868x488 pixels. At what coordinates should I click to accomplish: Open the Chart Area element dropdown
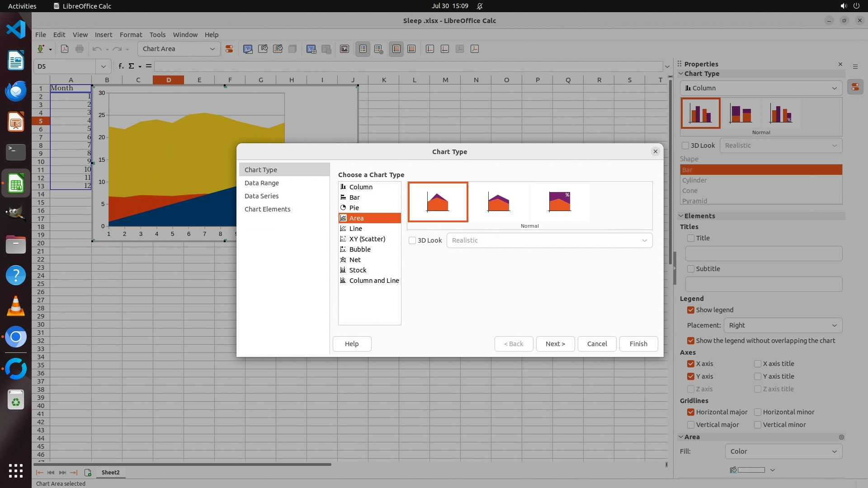tap(212, 49)
